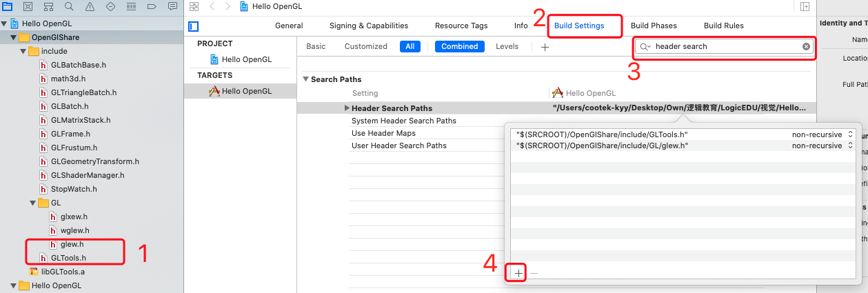Select GLBatchBase.h file
This screenshot has height=293, width=868.
[72, 65]
